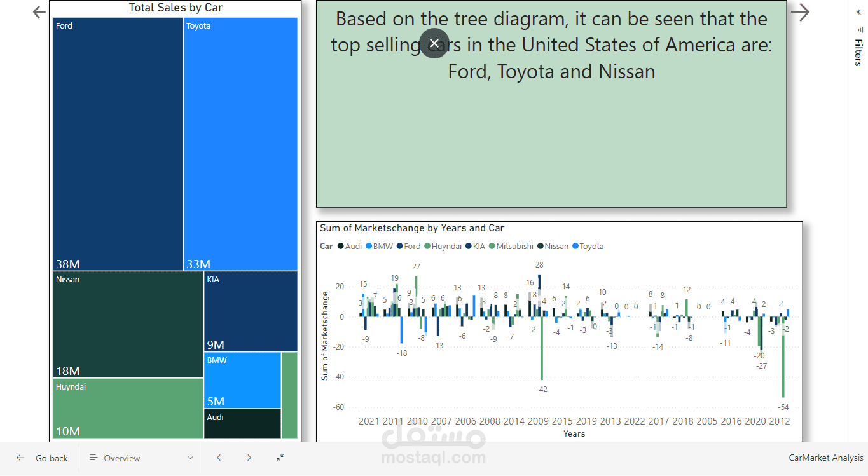Go to previous page chevron in footer
868x476 pixels.
point(219,458)
